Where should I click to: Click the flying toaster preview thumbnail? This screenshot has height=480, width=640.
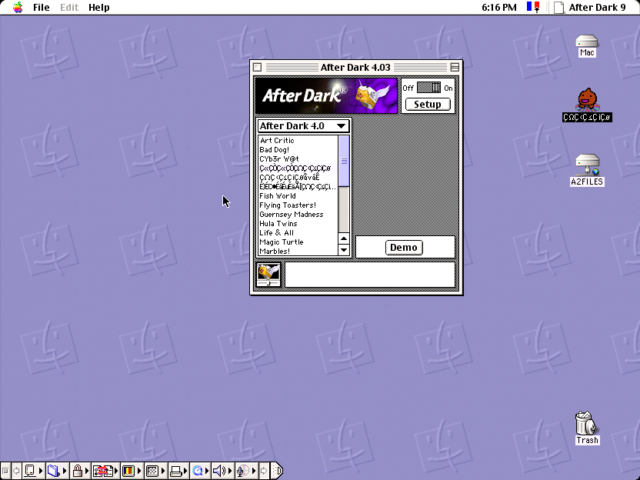pos(269,275)
